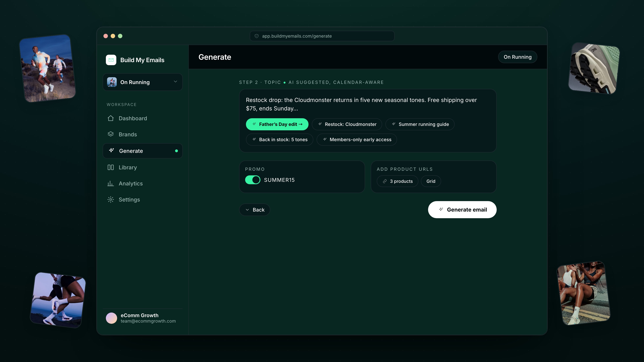Pick the Back in stock: 5 tones chip

tap(280, 139)
